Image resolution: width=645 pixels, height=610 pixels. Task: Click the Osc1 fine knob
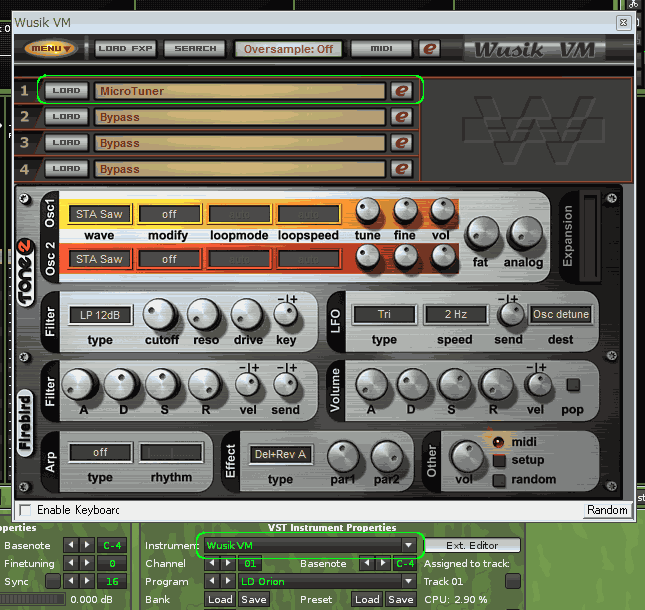pos(405,211)
